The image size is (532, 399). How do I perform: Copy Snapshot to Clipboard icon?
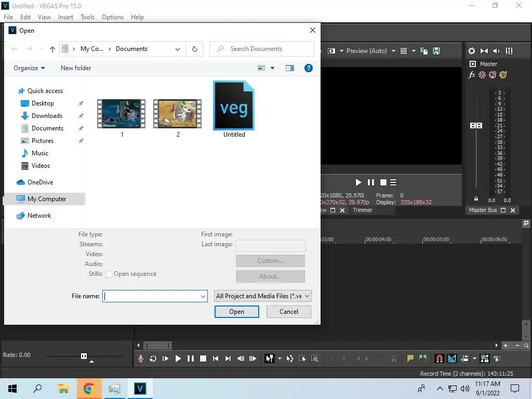point(424,51)
